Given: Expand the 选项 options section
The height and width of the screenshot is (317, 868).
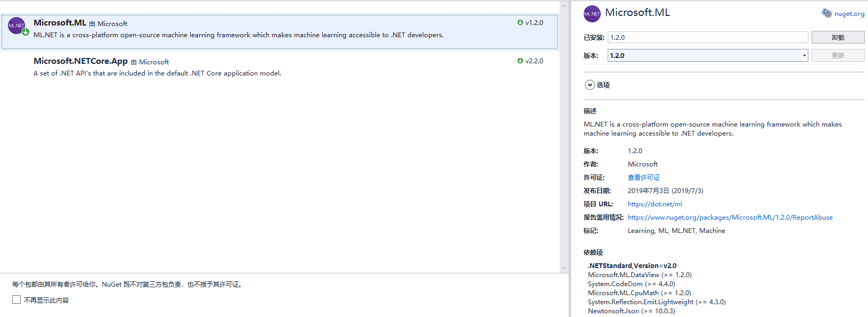Looking at the screenshot, I should pos(590,85).
